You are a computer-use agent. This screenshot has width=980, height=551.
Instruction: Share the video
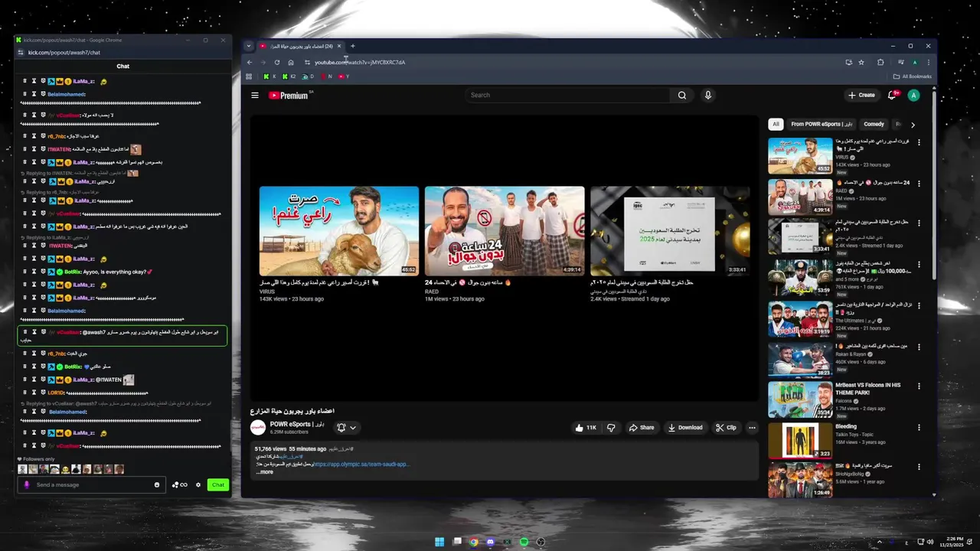coord(642,428)
